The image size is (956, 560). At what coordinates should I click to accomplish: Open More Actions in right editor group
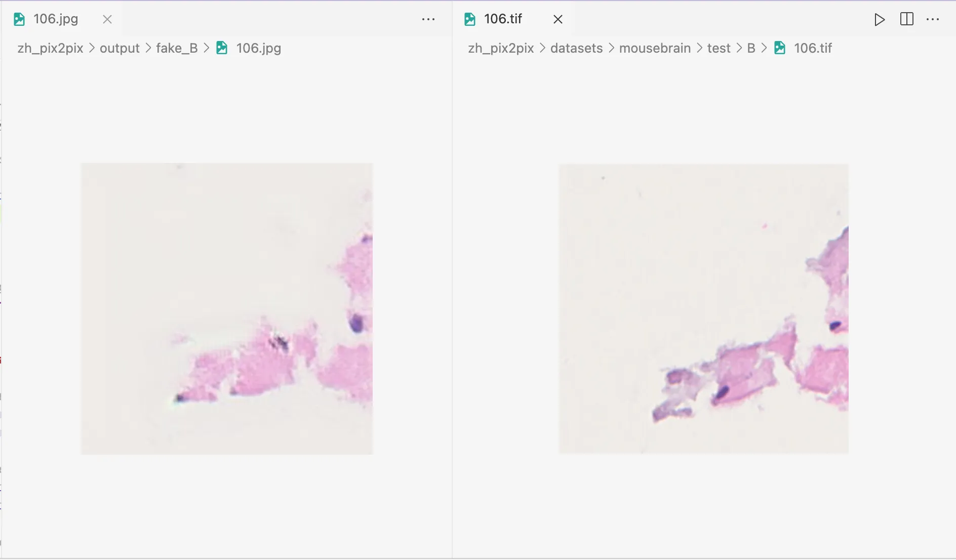tap(933, 19)
